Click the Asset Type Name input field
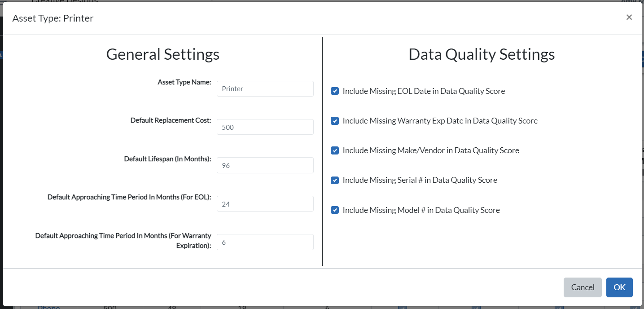The image size is (644, 309). point(265,88)
